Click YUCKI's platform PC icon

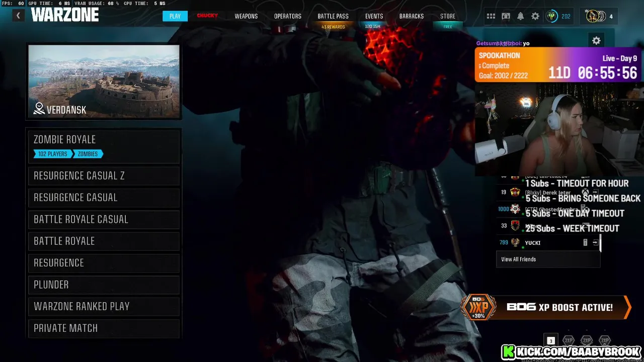pyautogui.click(x=585, y=242)
